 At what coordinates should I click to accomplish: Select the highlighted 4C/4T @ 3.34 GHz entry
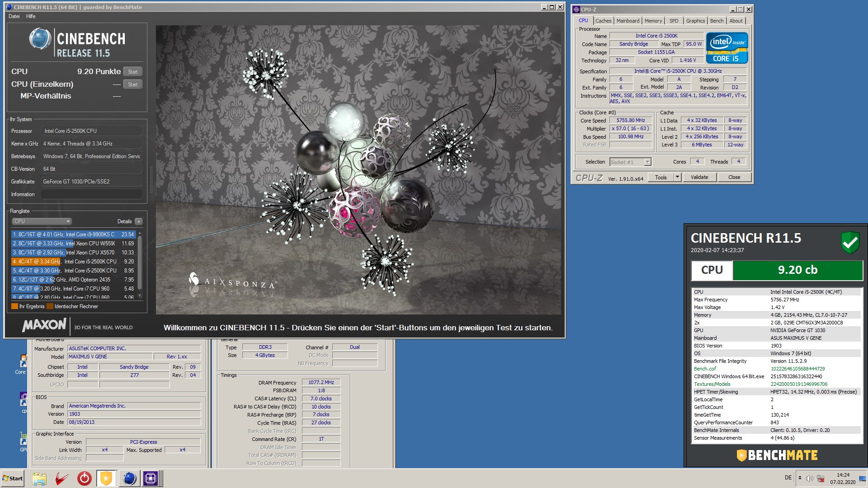pyautogui.click(x=74, y=262)
